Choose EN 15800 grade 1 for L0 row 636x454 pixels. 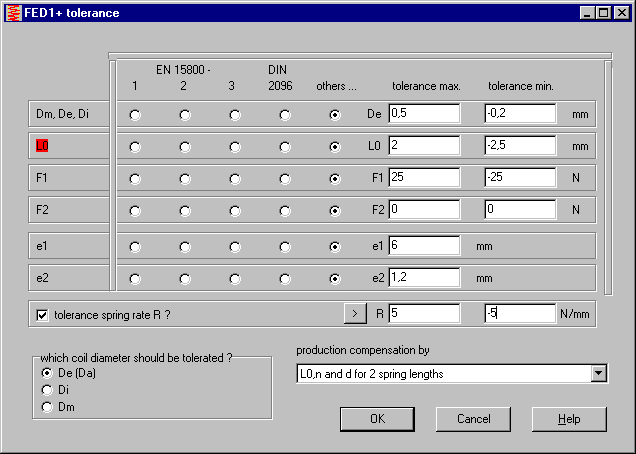pyautogui.click(x=135, y=147)
